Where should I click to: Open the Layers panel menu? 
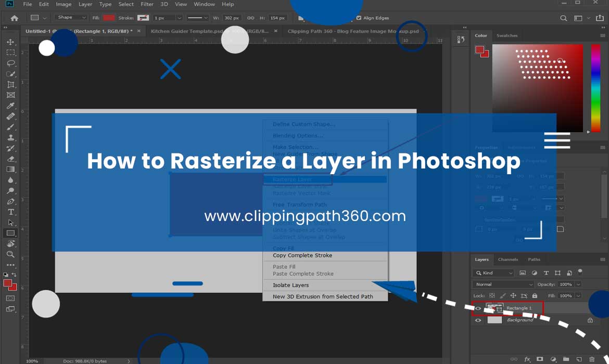(x=602, y=259)
